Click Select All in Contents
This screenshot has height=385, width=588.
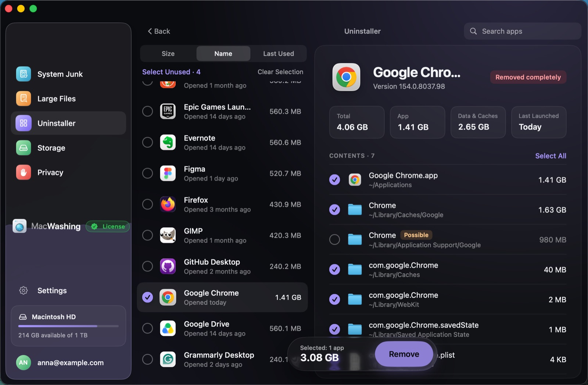[x=551, y=156]
